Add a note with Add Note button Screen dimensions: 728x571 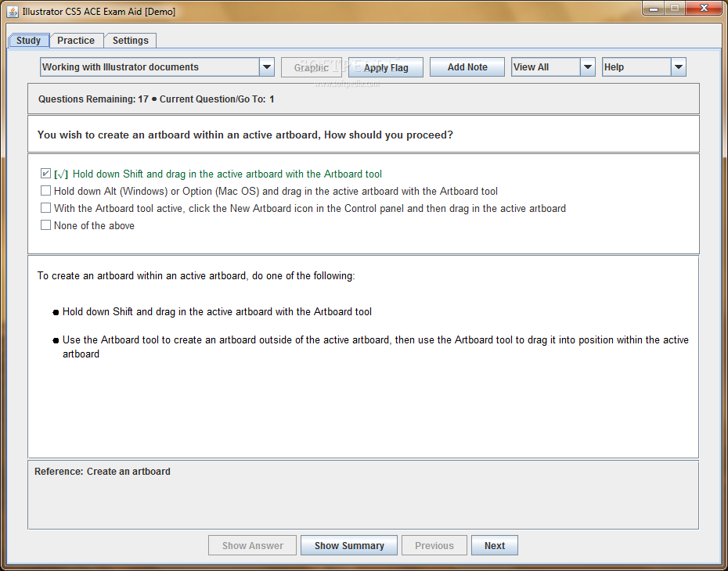click(x=467, y=66)
